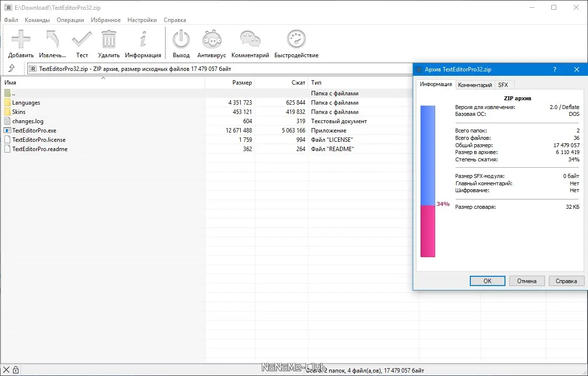
Task: Click the changes.log file icon
Action: tap(7, 121)
